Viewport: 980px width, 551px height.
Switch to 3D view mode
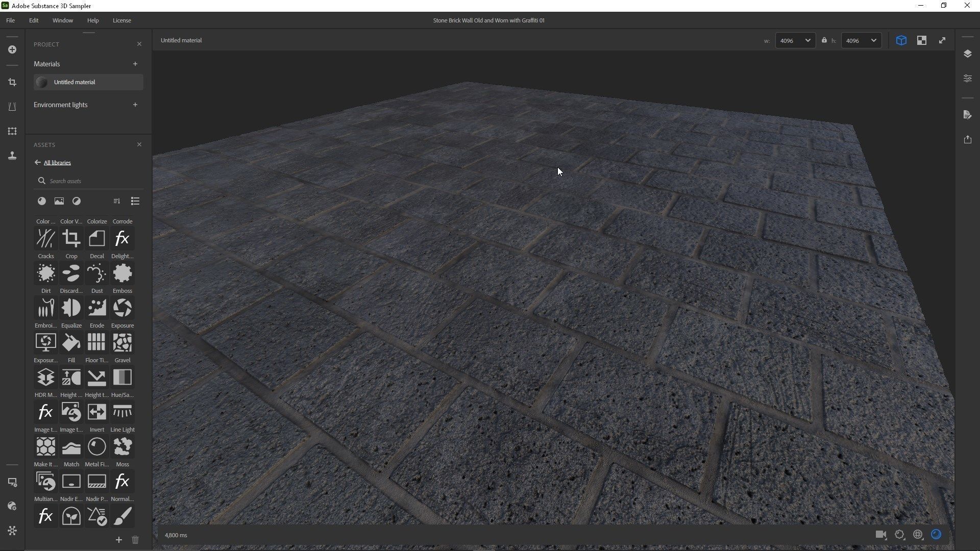901,40
